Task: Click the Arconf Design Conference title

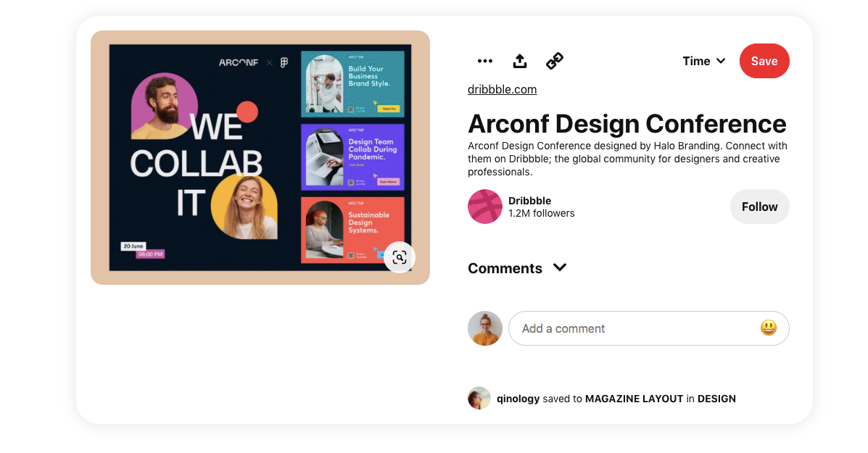Action: pos(627,124)
